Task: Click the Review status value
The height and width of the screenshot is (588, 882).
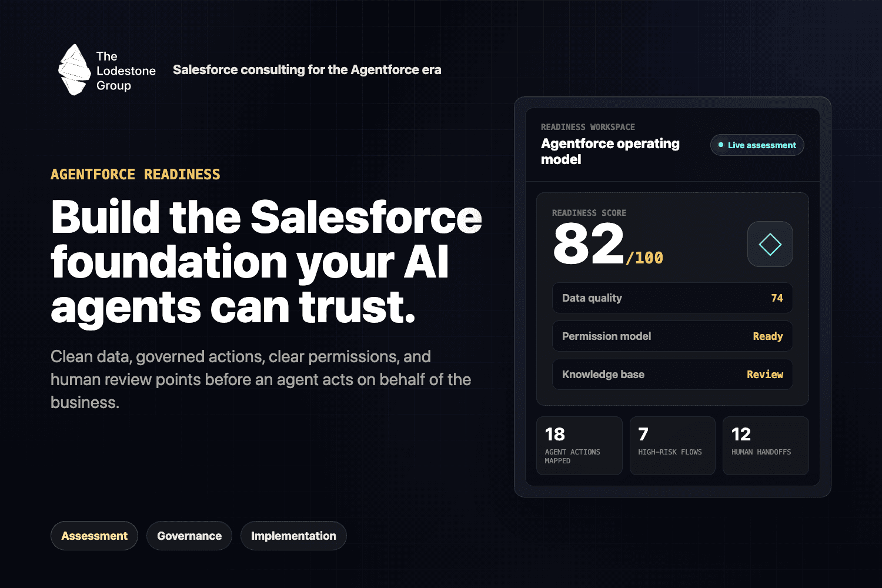Action: (x=765, y=375)
